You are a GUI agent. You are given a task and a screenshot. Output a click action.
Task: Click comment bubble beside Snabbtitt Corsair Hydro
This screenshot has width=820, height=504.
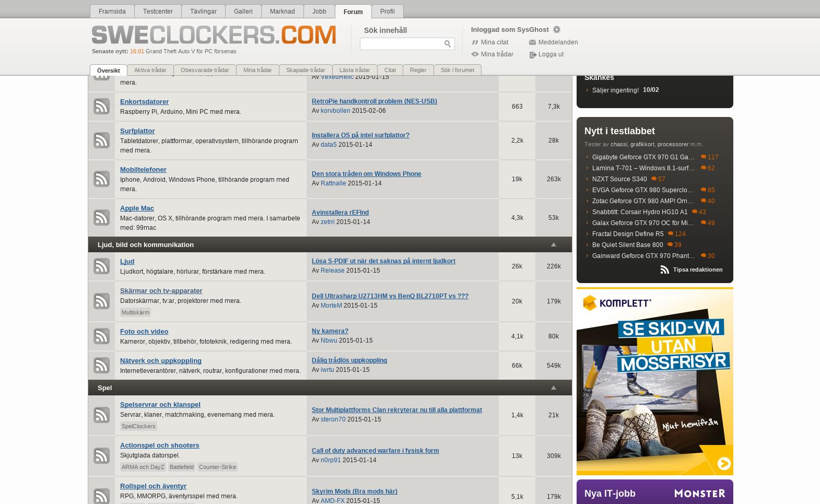(694, 212)
